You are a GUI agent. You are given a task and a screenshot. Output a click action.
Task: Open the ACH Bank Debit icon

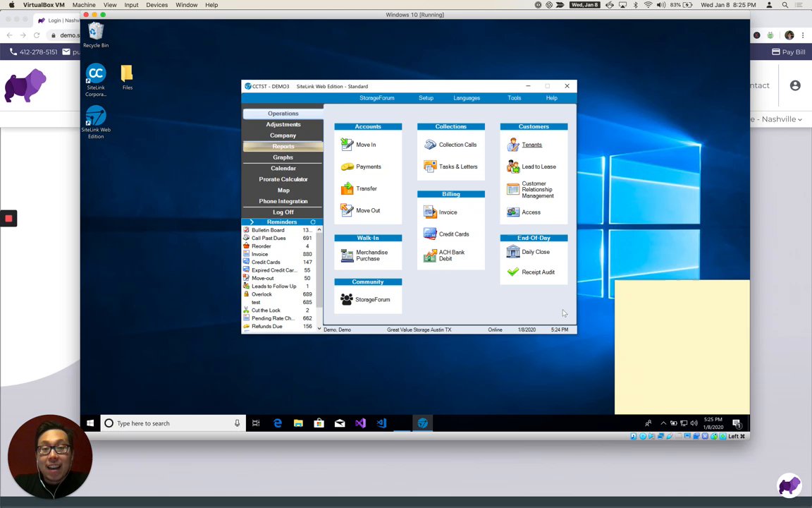[430, 255]
